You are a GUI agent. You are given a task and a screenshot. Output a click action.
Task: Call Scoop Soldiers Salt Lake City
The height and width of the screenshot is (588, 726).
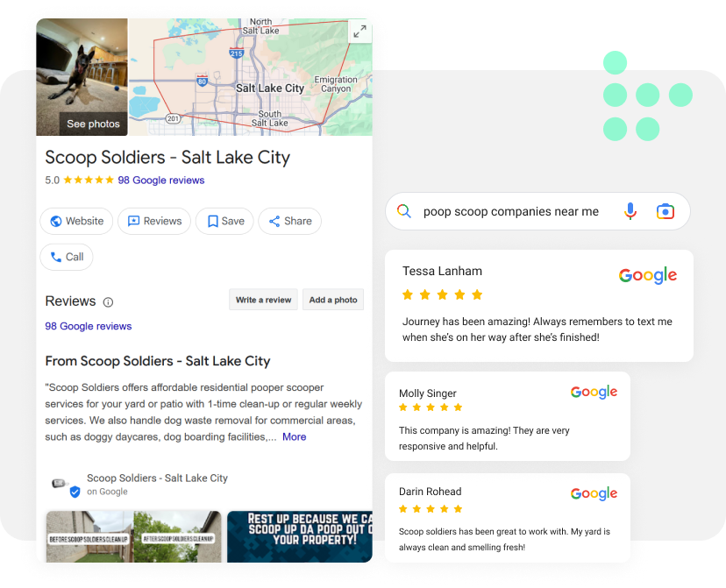pyautogui.click(x=67, y=257)
